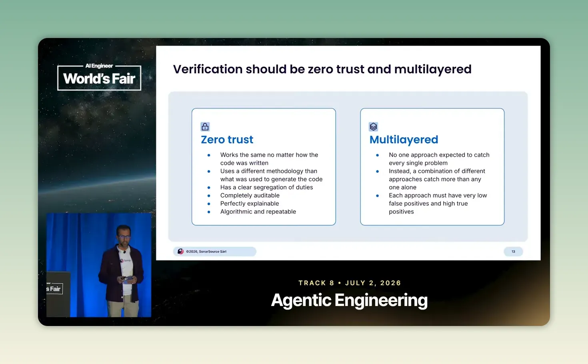Click the slide number 13 badge
This screenshot has width=588, height=364.
pos(513,252)
